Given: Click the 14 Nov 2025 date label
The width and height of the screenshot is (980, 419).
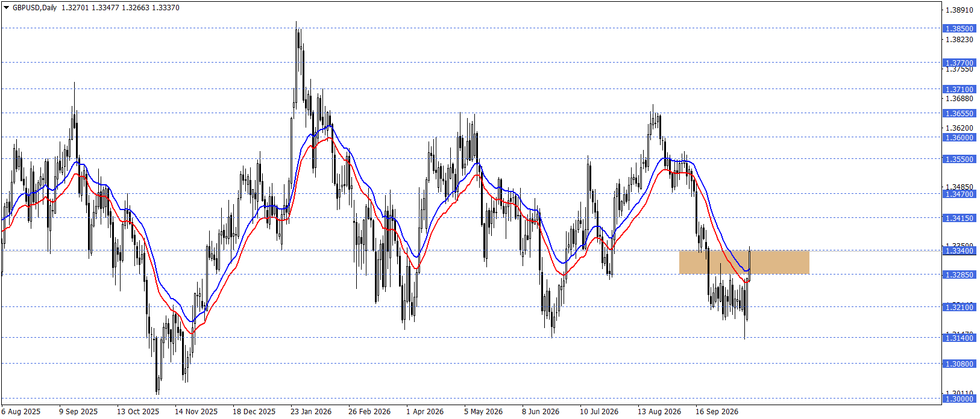Looking at the screenshot, I should 196,412.
